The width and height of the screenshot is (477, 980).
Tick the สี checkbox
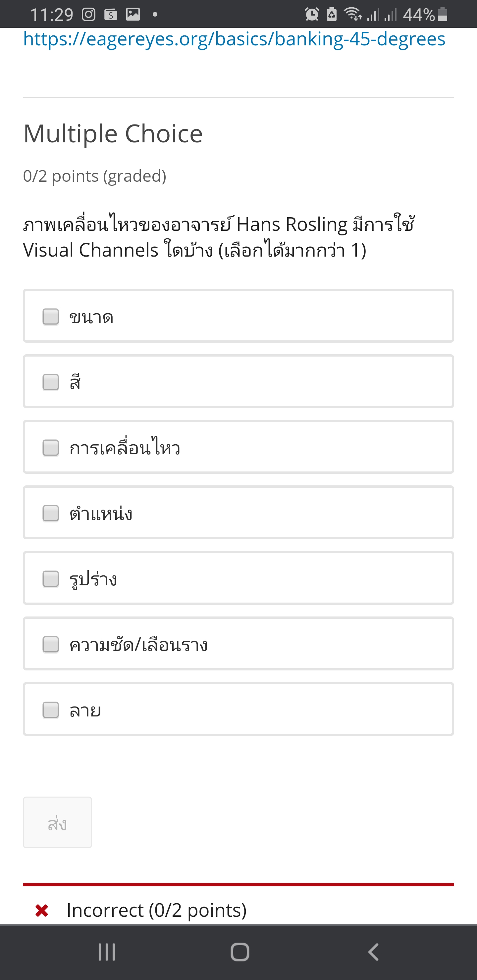[51, 382]
